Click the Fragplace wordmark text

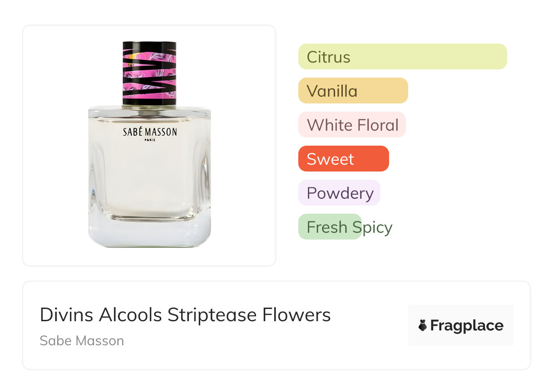[467, 325]
